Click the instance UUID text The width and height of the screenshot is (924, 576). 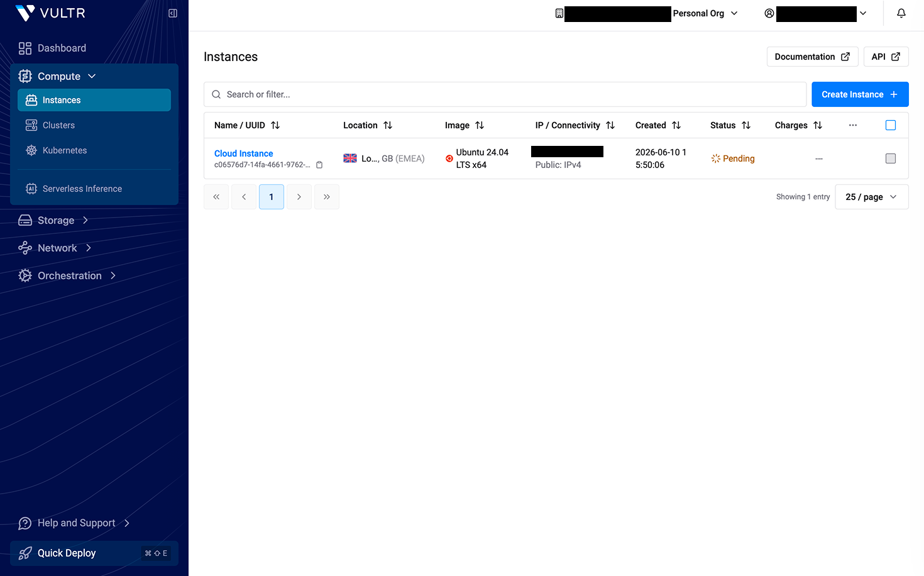(x=262, y=165)
